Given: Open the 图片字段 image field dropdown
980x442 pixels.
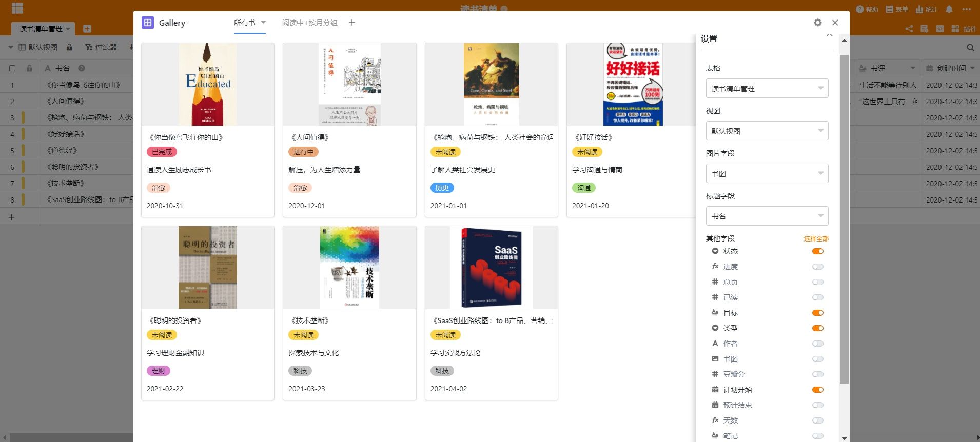Looking at the screenshot, I should point(767,173).
